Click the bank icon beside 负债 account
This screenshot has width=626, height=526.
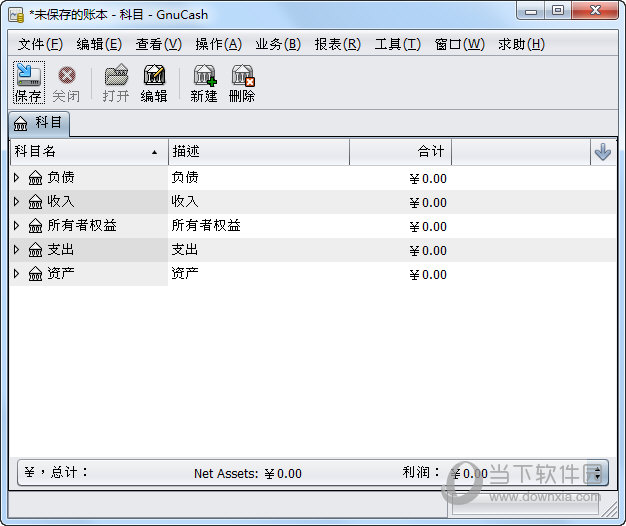click(x=36, y=178)
